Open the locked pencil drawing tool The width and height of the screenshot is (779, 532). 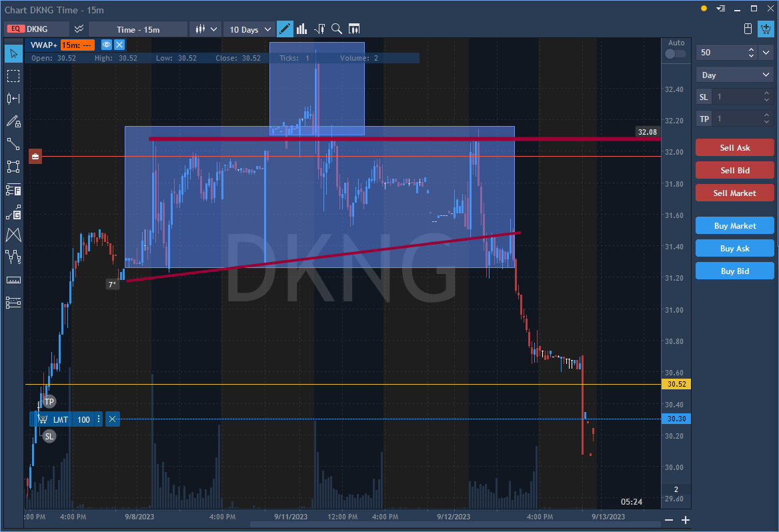tap(13, 121)
